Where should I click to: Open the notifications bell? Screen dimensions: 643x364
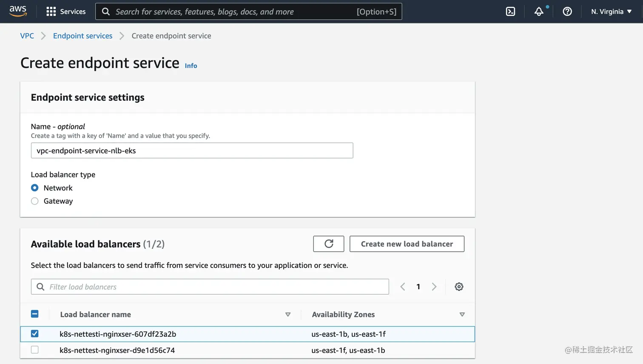click(539, 11)
